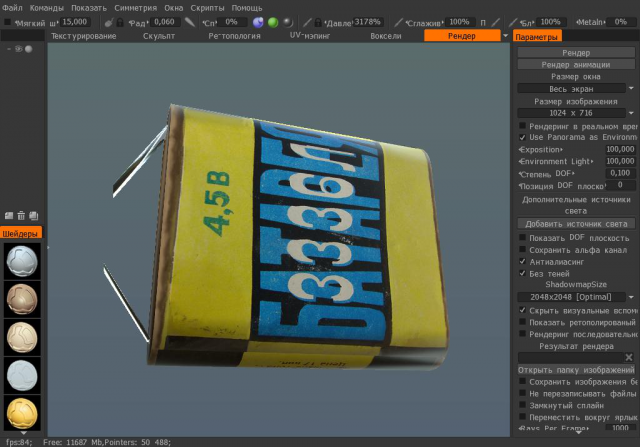Switch to the UV-мэпинг tab

click(310, 36)
